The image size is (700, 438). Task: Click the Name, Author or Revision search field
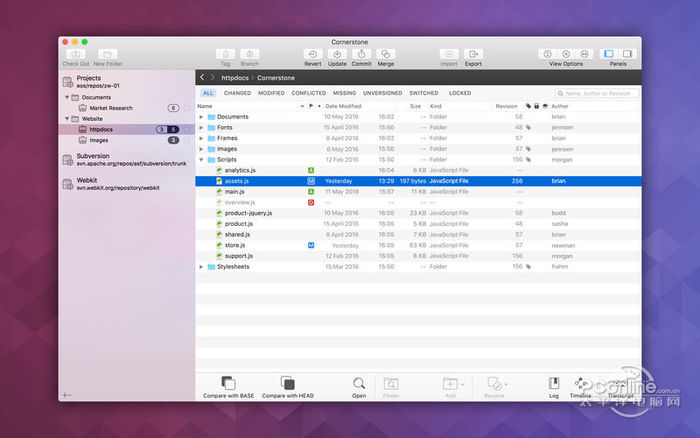[597, 93]
